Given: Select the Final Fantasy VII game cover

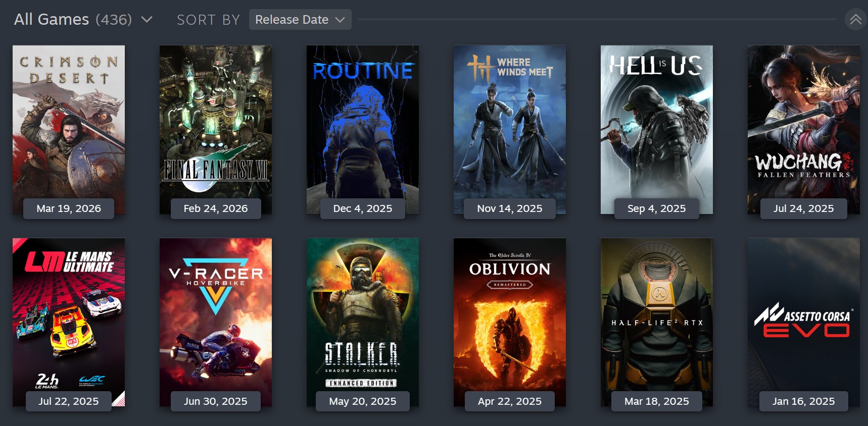Looking at the screenshot, I should [216, 129].
